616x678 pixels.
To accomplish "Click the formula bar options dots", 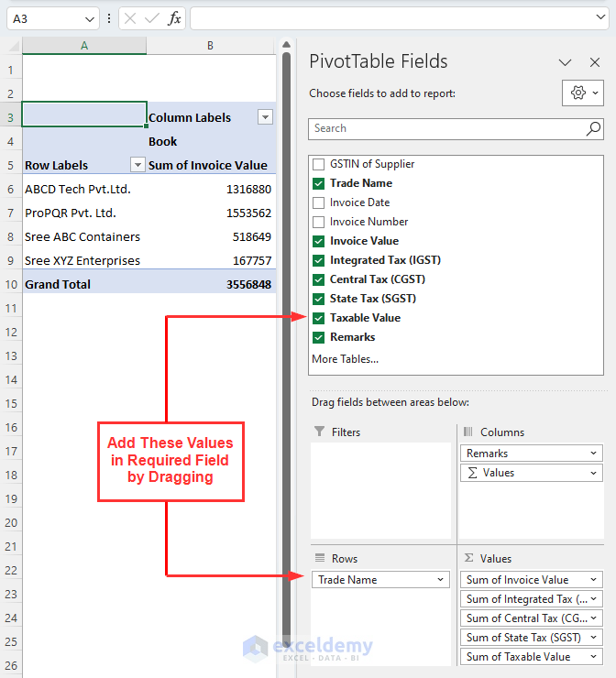I will (x=109, y=18).
